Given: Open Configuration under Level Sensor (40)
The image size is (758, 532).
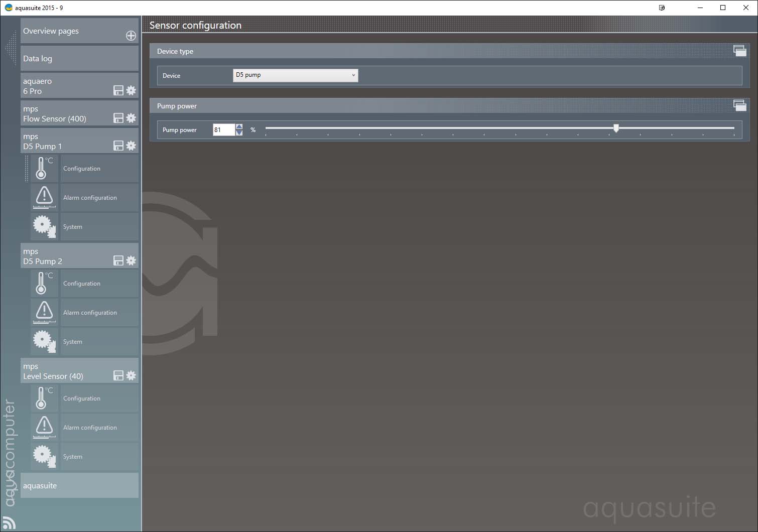Looking at the screenshot, I should pyautogui.click(x=99, y=398).
